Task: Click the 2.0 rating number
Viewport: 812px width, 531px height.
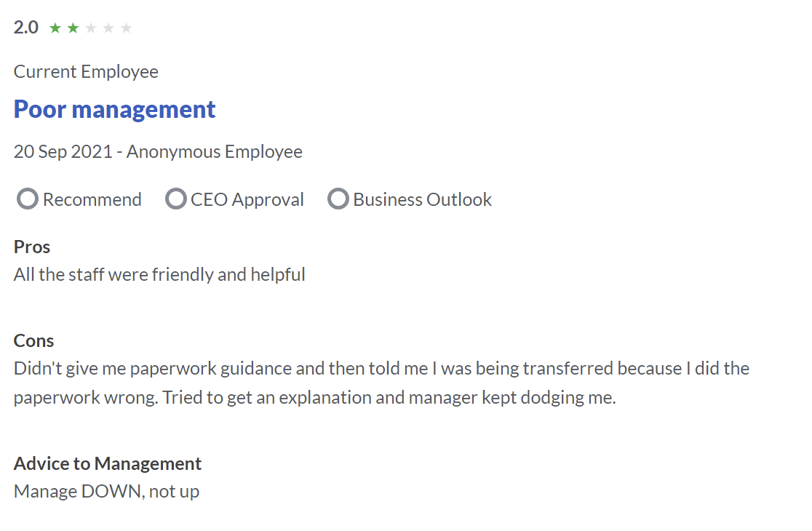Action: click(x=26, y=28)
